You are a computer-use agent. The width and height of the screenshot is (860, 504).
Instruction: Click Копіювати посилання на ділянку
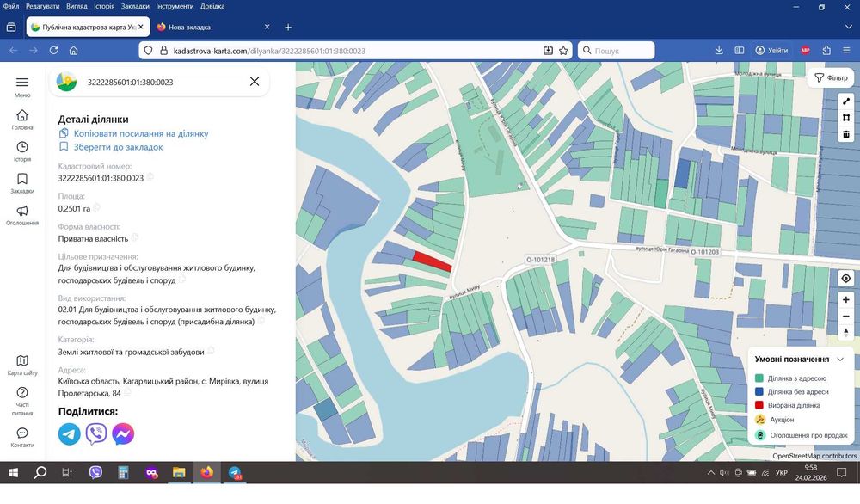tap(140, 133)
